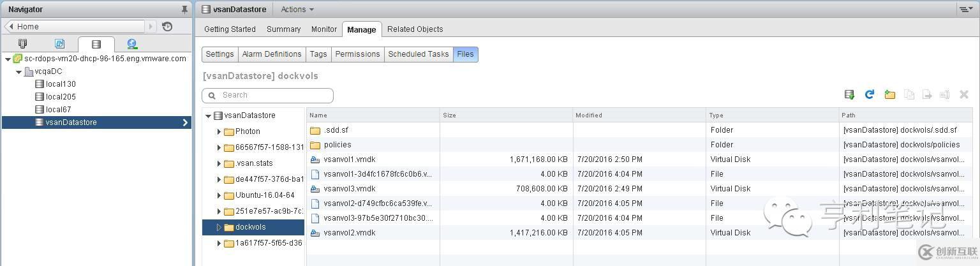Viewport: 980px width, 266px height.
Task: Open the Related Objects tab
Action: point(415,29)
